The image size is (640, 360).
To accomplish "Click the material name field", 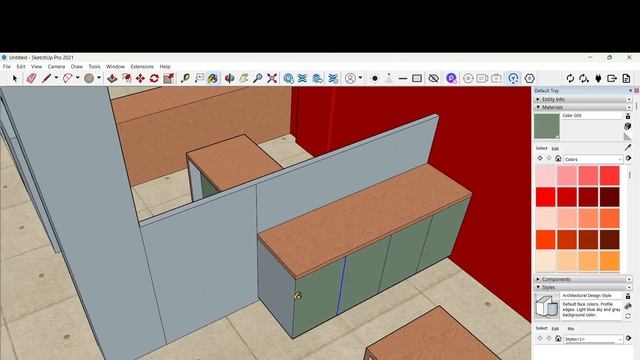I will click(591, 116).
